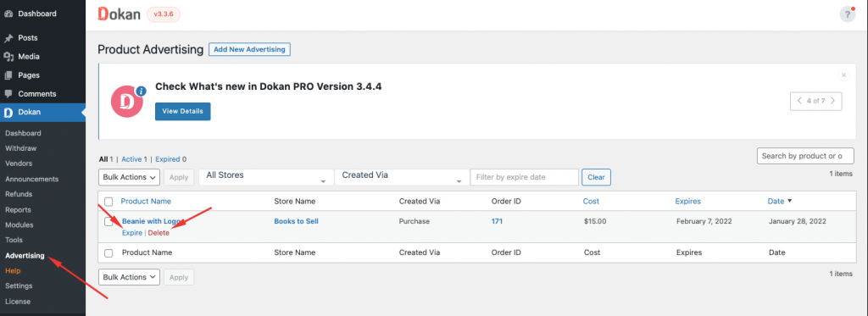Click the Media icon in sidebar
Image resolution: width=868 pixels, height=316 pixels.
click(x=8, y=57)
